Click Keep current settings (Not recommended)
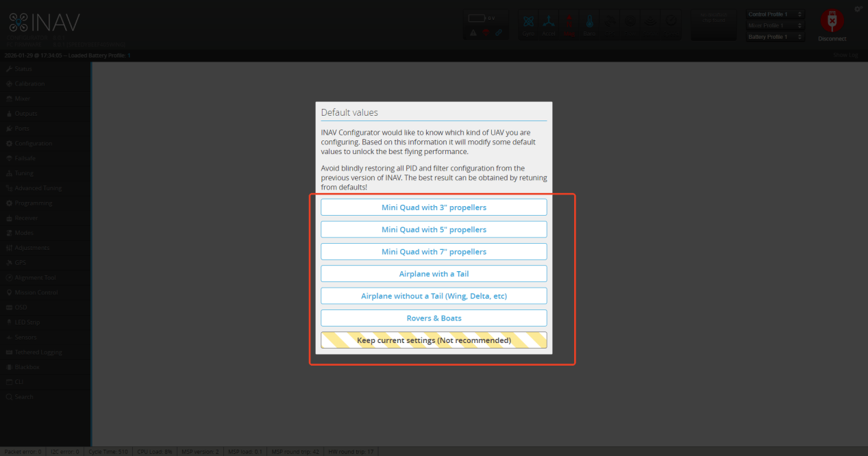868x456 pixels. pyautogui.click(x=434, y=340)
